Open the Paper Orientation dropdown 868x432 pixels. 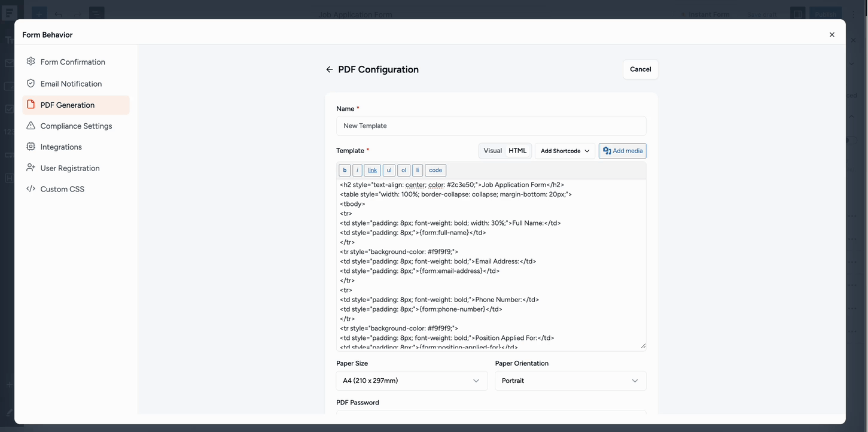tap(569, 381)
